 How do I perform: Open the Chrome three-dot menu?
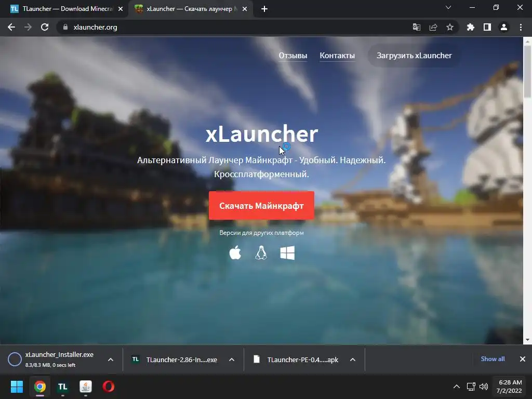click(521, 27)
